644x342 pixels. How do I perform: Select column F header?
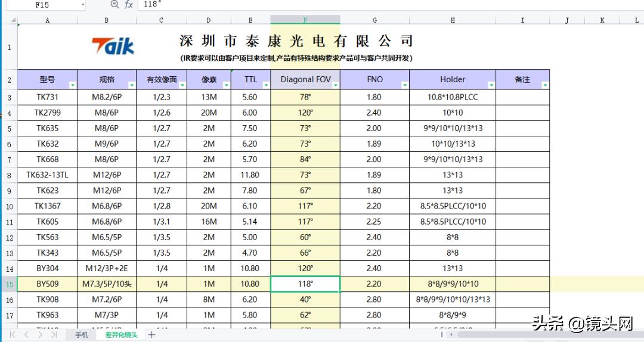[x=305, y=20]
